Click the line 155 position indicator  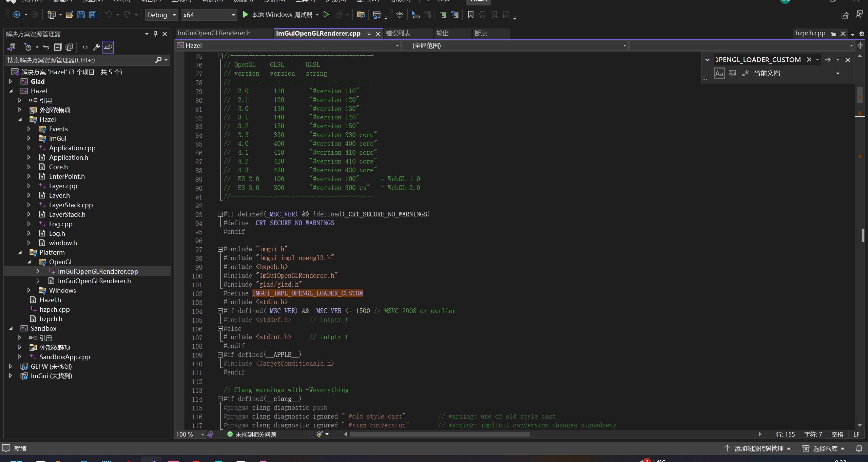(785, 435)
